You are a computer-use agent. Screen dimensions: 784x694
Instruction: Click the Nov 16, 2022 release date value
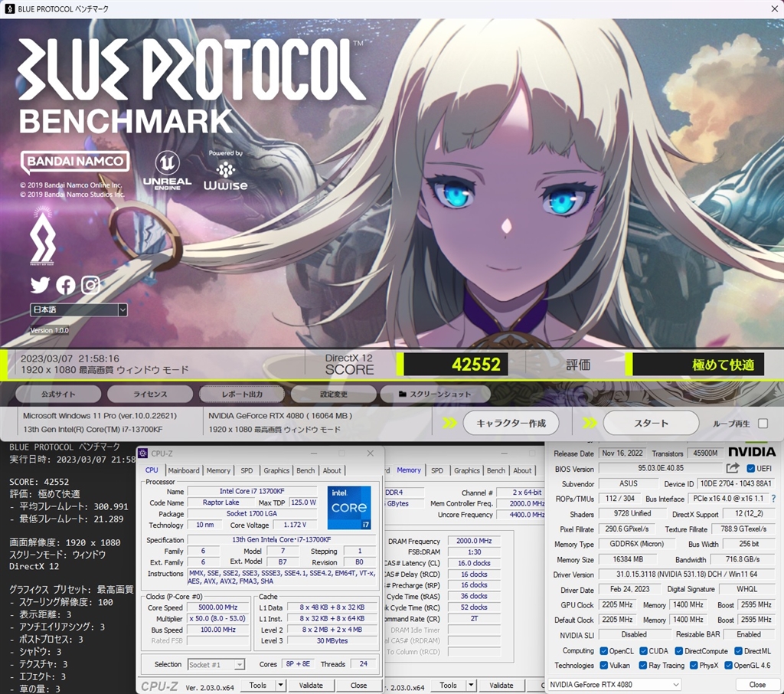(x=622, y=453)
